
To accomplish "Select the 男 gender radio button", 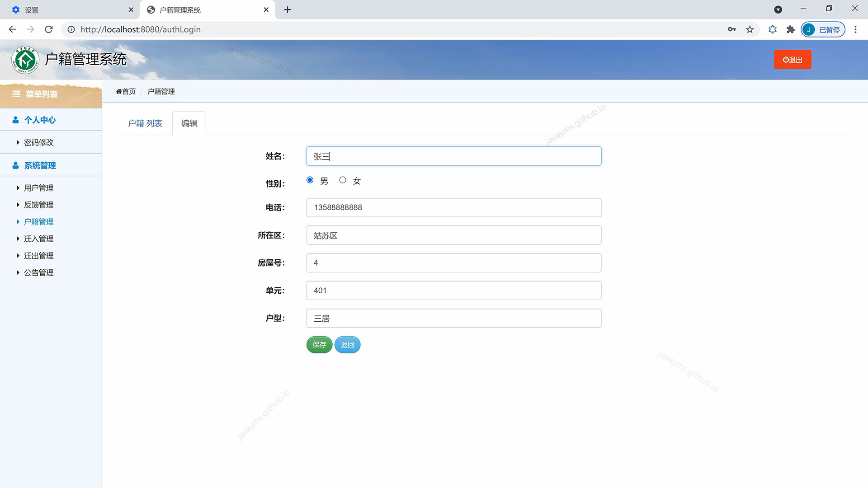I will tap(310, 180).
